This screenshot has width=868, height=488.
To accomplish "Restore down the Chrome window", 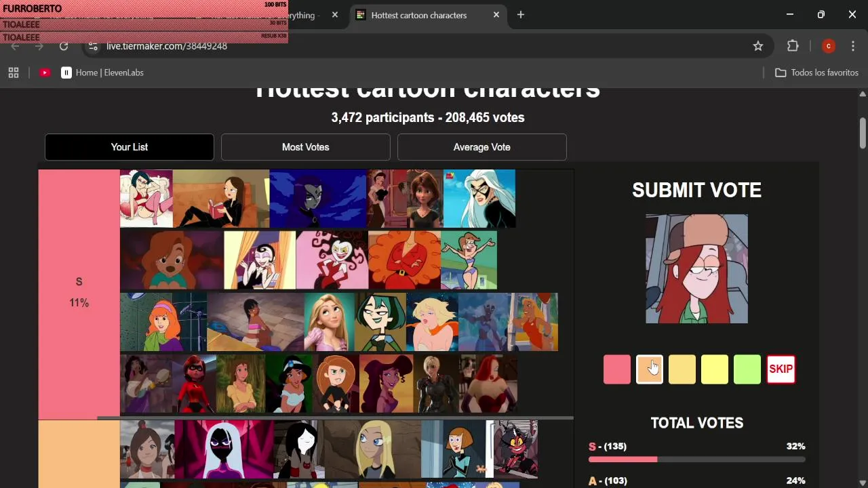I will (821, 15).
